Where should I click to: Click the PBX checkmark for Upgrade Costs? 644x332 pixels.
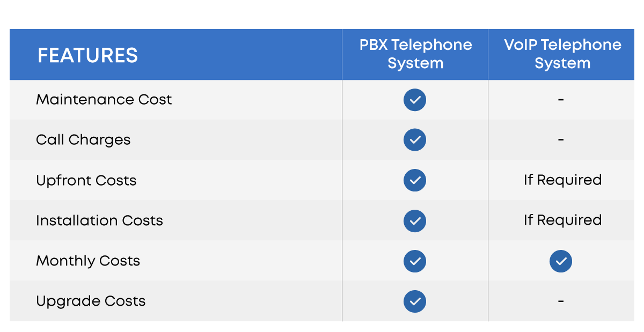(x=415, y=301)
